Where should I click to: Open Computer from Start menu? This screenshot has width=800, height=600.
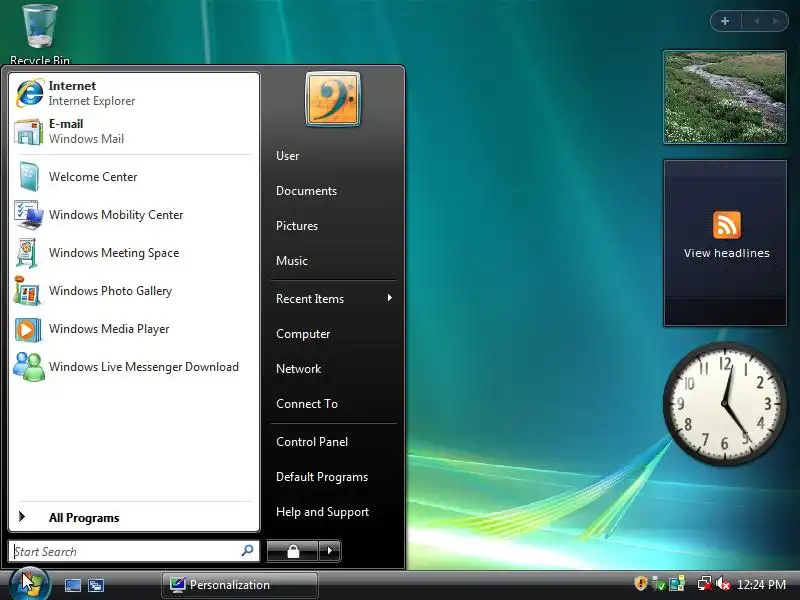pyautogui.click(x=303, y=334)
